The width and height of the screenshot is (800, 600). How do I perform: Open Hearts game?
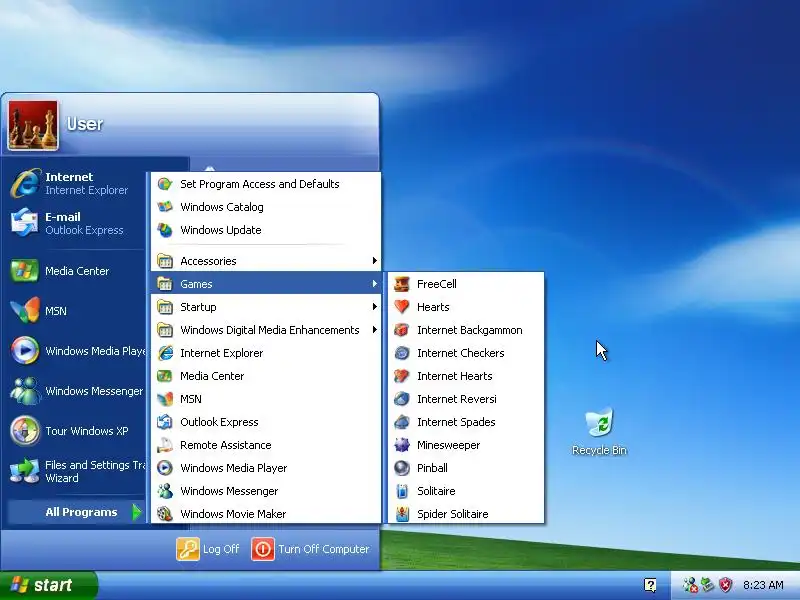(x=466, y=307)
